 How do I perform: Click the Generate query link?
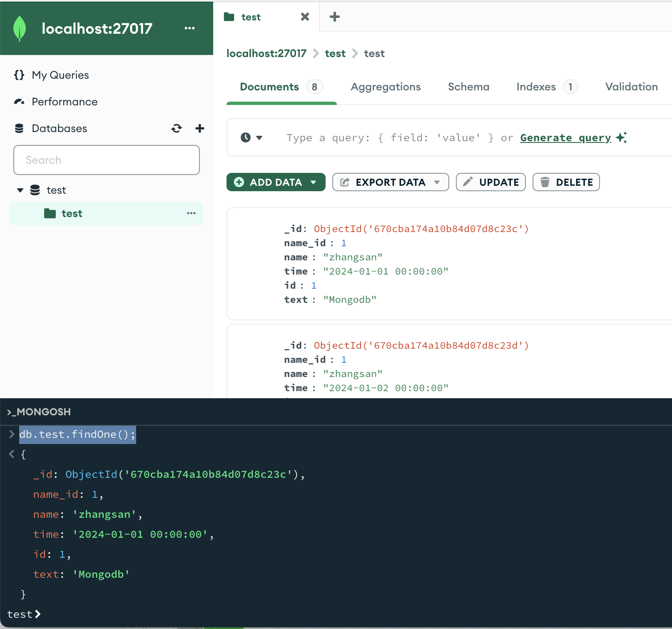click(565, 138)
